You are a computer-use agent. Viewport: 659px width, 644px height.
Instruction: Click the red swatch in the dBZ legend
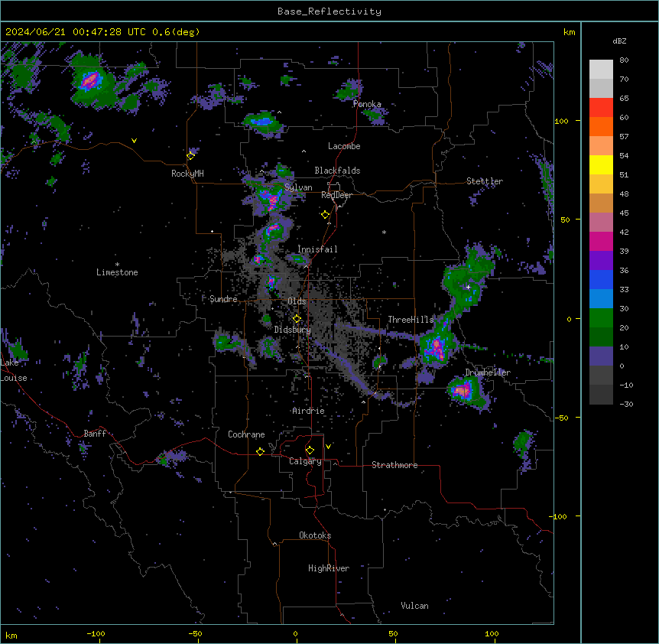pyautogui.click(x=601, y=108)
